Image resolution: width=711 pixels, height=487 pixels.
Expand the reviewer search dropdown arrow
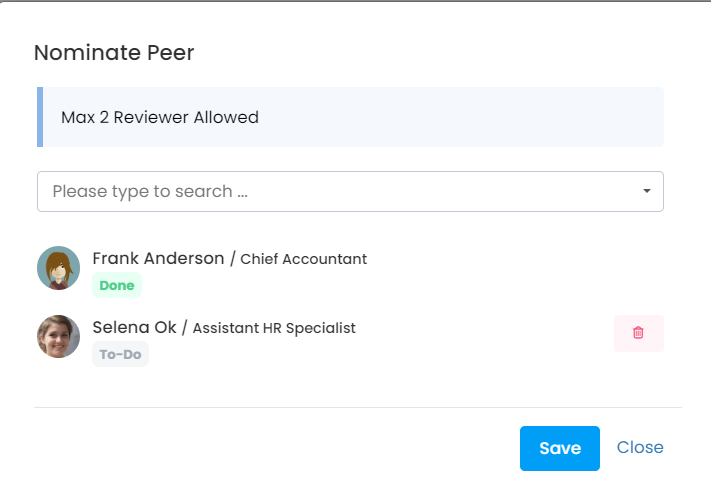[x=646, y=191]
